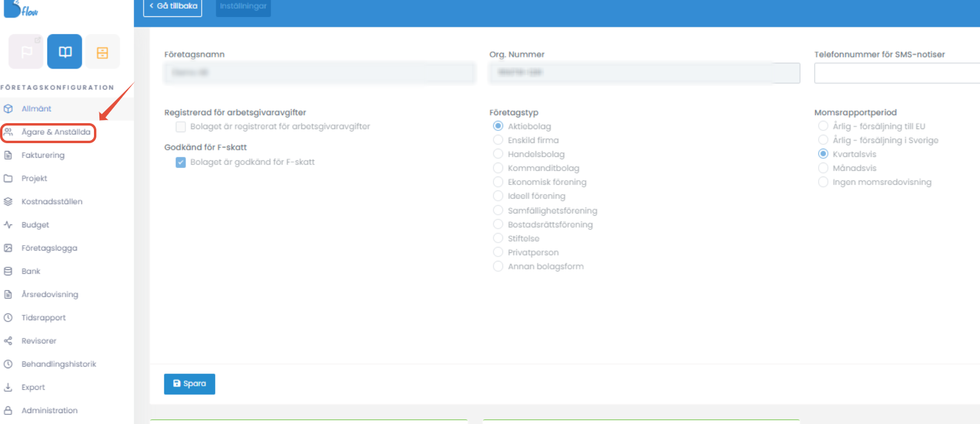Open the Revisorer section
The height and width of the screenshot is (424, 980).
coord(39,341)
